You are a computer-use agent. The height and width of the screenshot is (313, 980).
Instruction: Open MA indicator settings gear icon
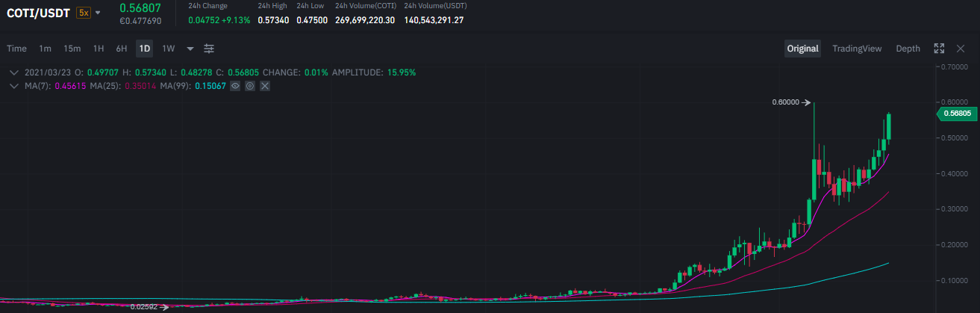coord(250,87)
